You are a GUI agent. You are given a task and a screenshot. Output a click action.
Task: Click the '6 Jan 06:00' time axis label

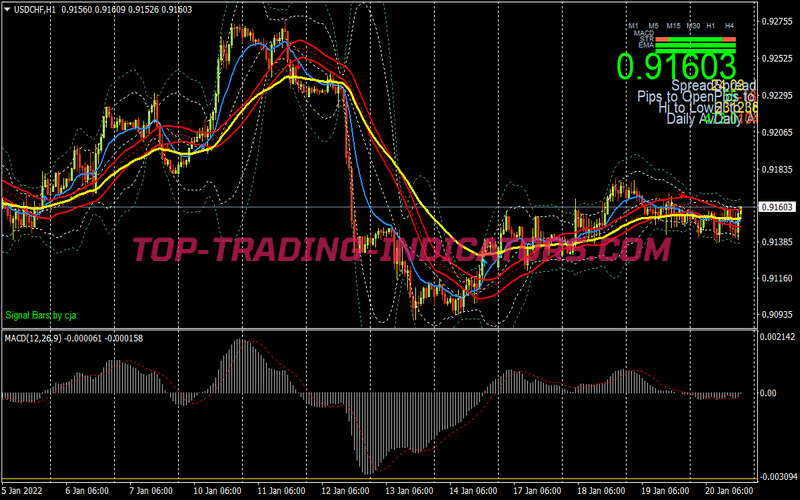pyautogui.click(x=87, y=491)
